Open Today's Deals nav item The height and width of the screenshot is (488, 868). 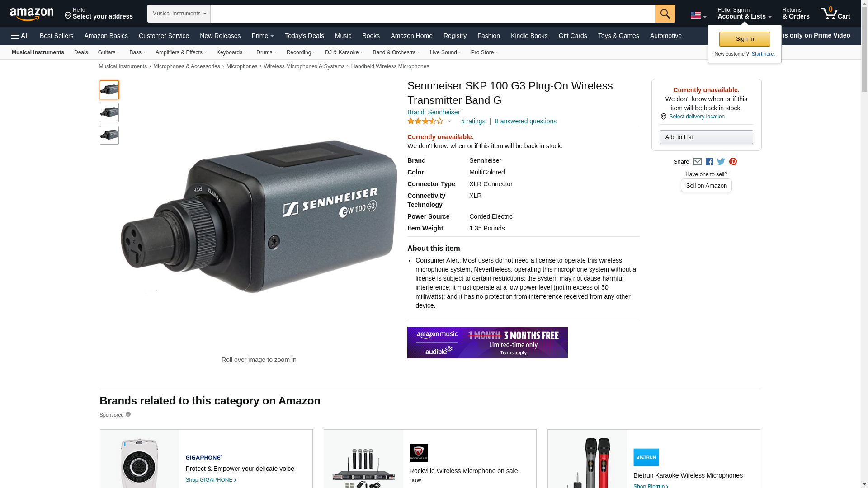pos(304,36)
